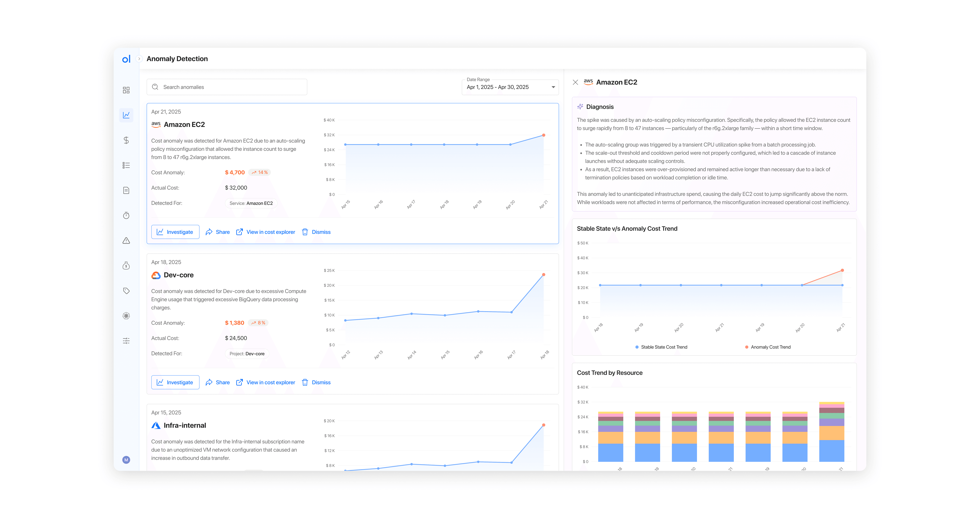View Amazon EC2 anomaly in cost explorer
Viewport: 980px width, 519px height.
click(266, 232)
